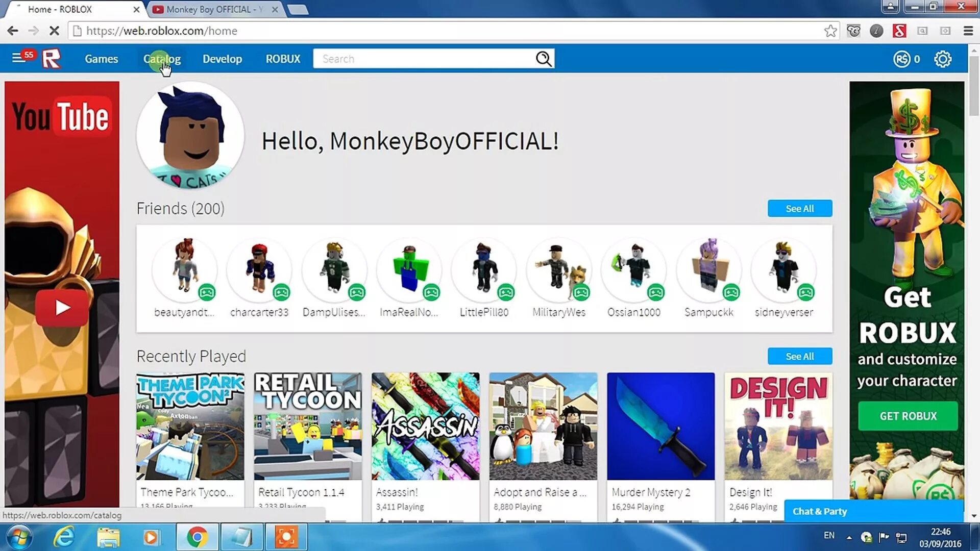The width and height of the screenshot is (980, 551).
Task: Click 'See All' for Friends list
Action: click(800, 209)
